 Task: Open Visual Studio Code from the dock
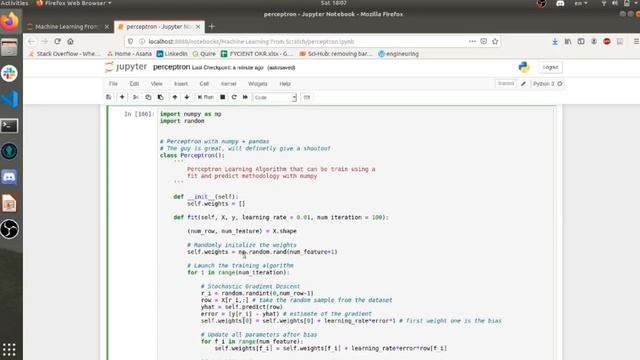[9, 99]
